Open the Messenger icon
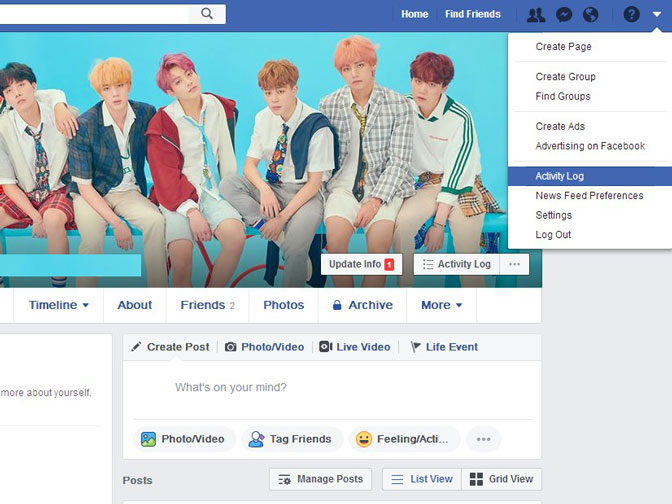This screenshot has width=672, height=504. point(564,15)
